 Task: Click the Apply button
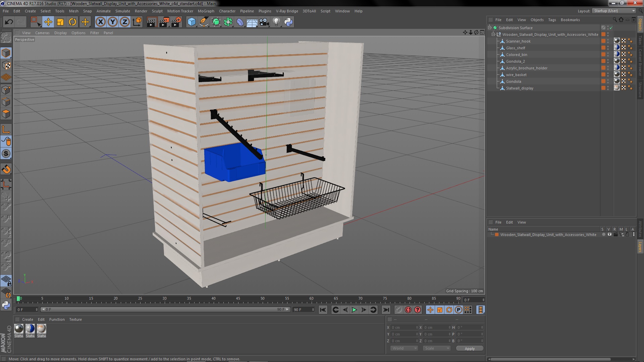click(470, 349)
